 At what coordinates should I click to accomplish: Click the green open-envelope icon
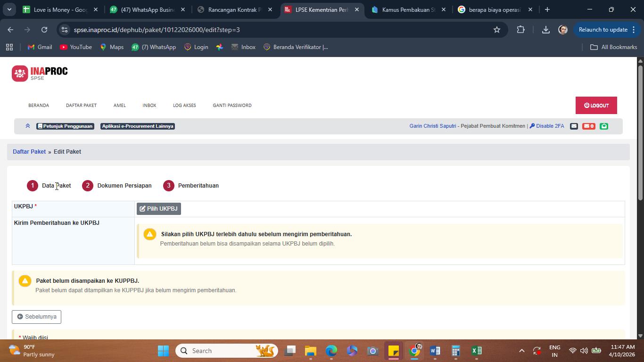604,126
